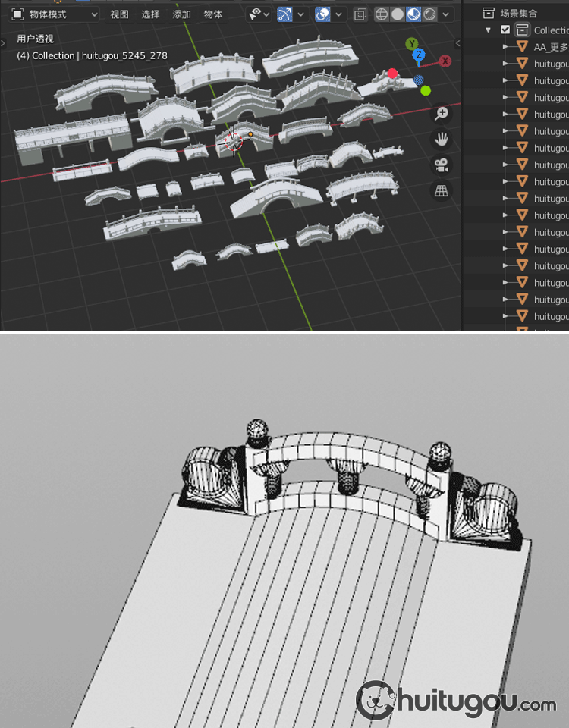This screenshot has height=728, width=569.
Task: Click the 场景集合 scene collection icon
Action: (x=488, y=14)
